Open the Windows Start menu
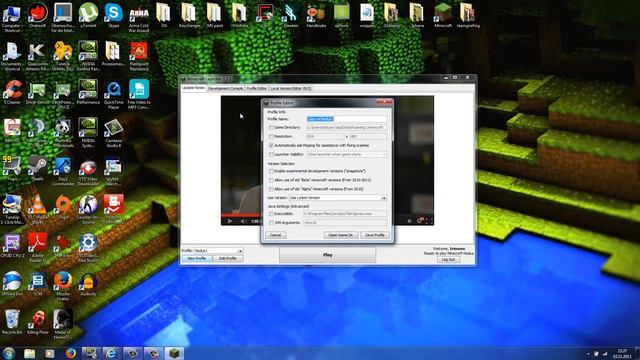 click(x=9, y=353)
